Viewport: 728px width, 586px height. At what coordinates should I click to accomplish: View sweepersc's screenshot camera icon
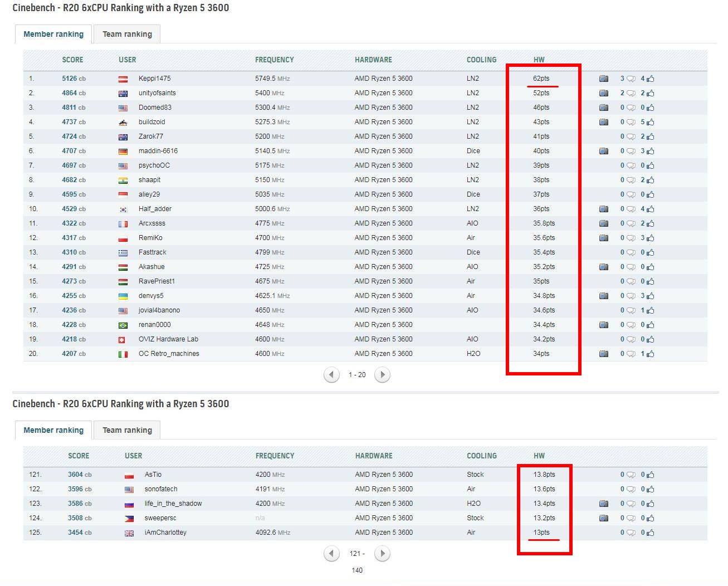[x=603, y=518]
